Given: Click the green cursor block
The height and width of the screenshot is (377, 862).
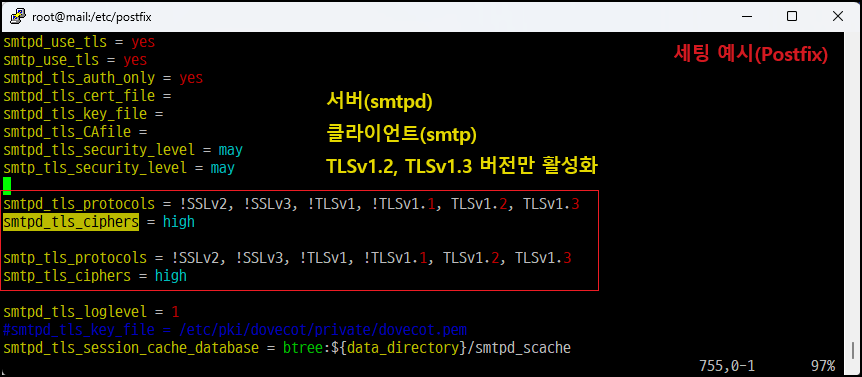Looking at the screenshot, I should click(7, 185).
